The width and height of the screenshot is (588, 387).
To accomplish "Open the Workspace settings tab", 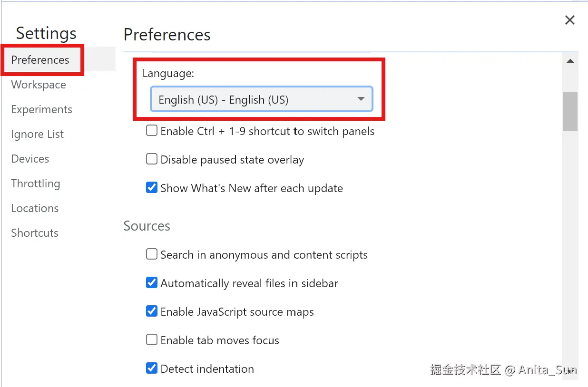I will click(x=39, y=85).
